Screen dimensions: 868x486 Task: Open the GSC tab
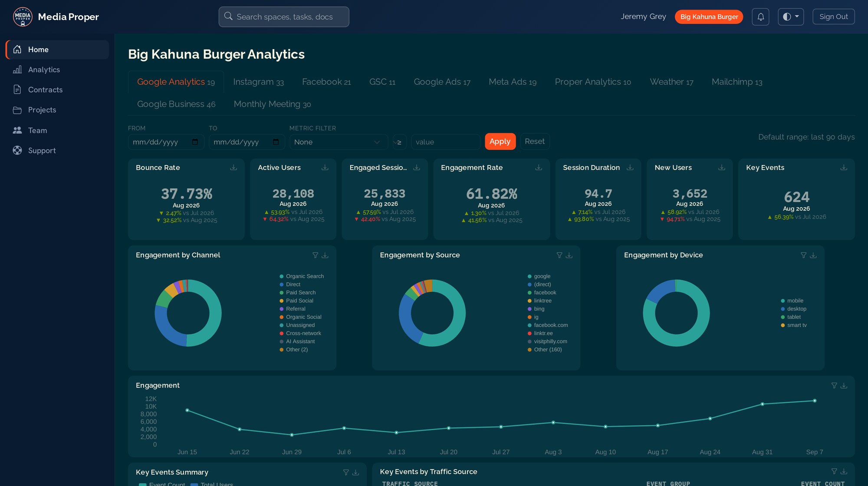click(382, 82)
